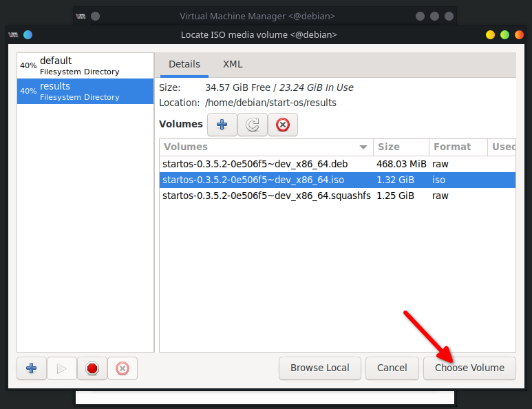Cancel the ISO media dialog
The image size is (532, 409).
[x=392, y=368]
